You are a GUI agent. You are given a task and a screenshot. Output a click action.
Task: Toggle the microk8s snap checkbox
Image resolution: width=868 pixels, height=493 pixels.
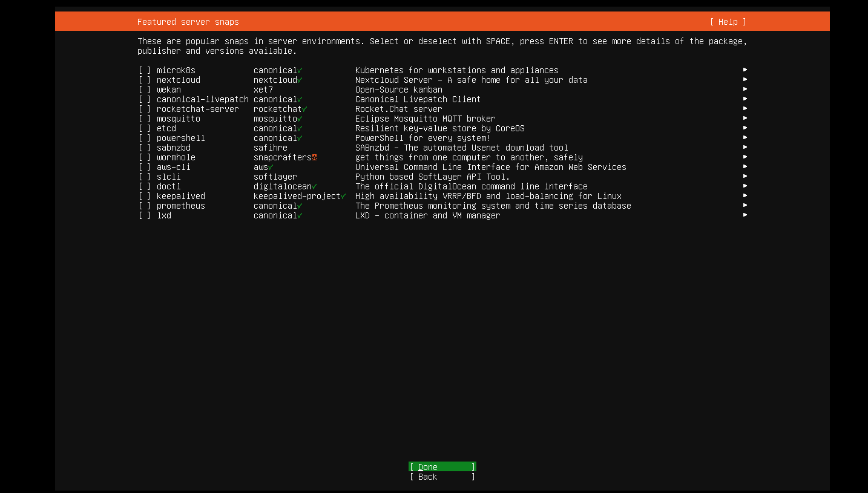(x=145, y=70)
